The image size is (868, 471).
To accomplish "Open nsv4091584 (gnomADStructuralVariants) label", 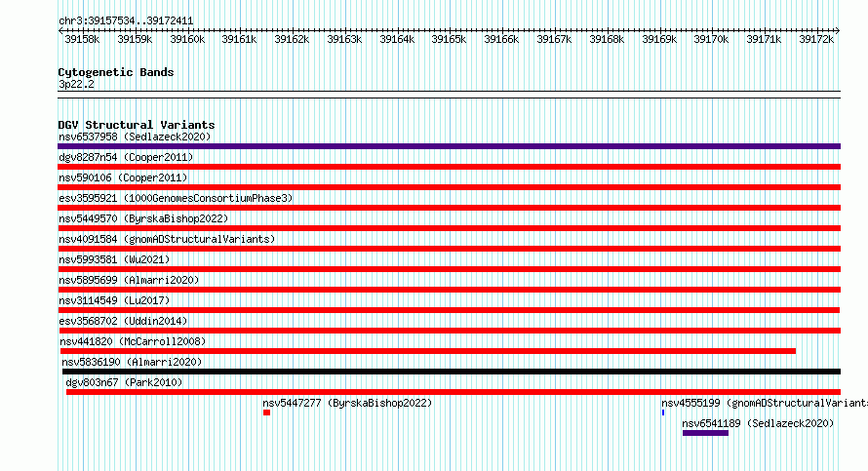I will pyautogui.click(x=167, y=239).
